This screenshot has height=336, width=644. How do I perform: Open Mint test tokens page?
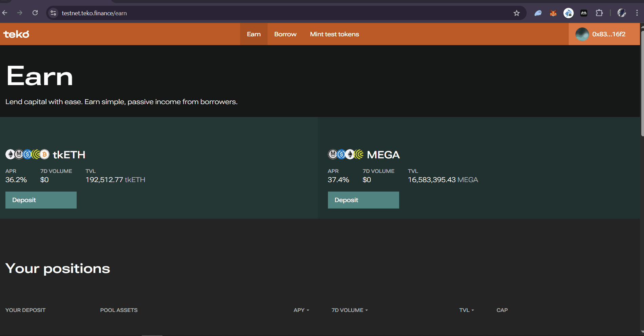point(334,34)
